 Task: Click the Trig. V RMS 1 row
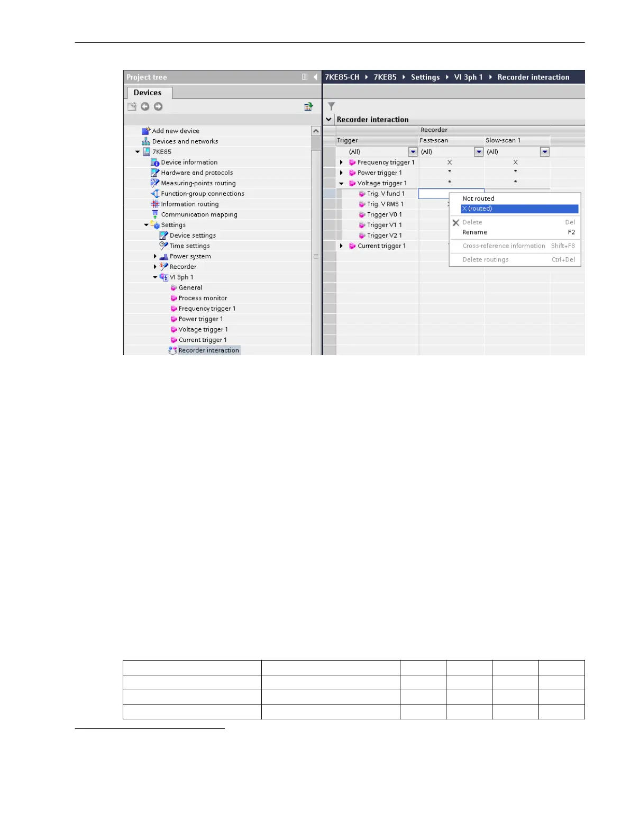[386, 204]
